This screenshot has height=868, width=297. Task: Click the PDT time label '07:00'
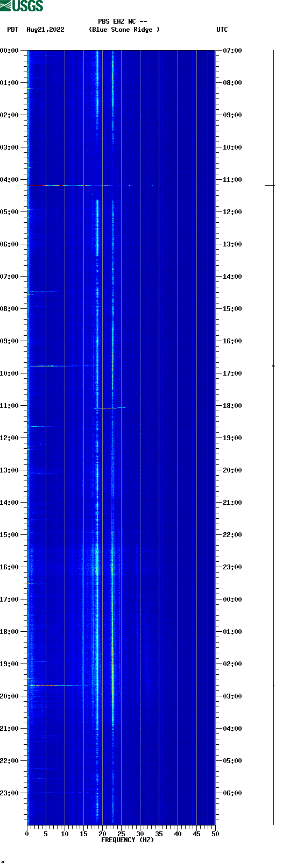10,277
